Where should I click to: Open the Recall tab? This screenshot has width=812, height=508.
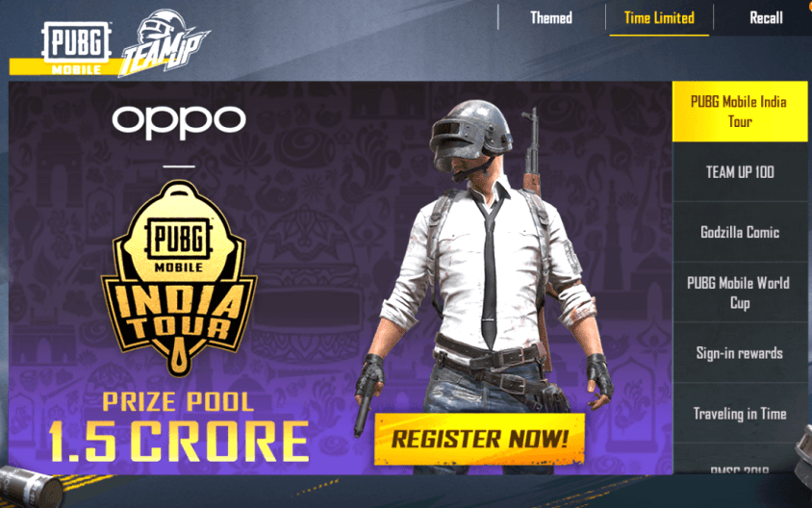(766, 18)
